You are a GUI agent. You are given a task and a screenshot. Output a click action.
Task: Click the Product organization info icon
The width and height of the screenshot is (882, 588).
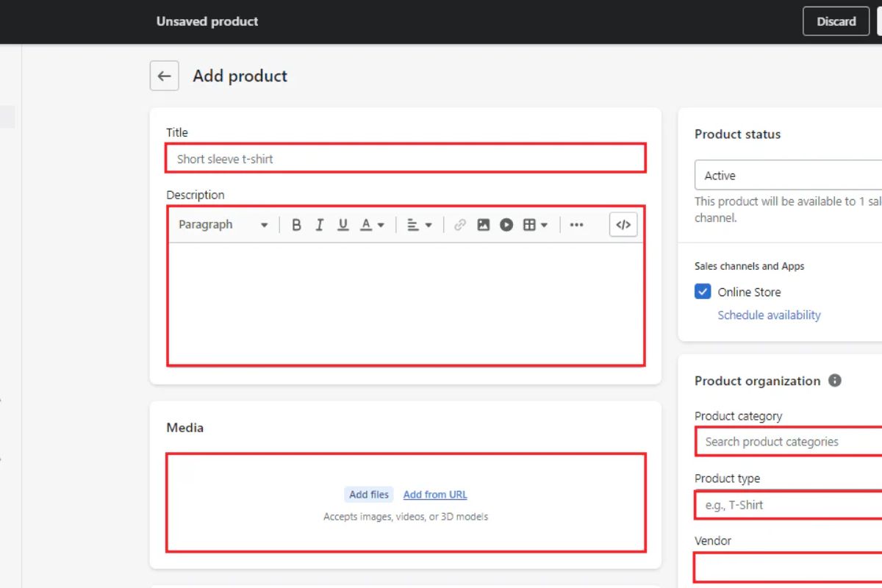coord(835,381)
